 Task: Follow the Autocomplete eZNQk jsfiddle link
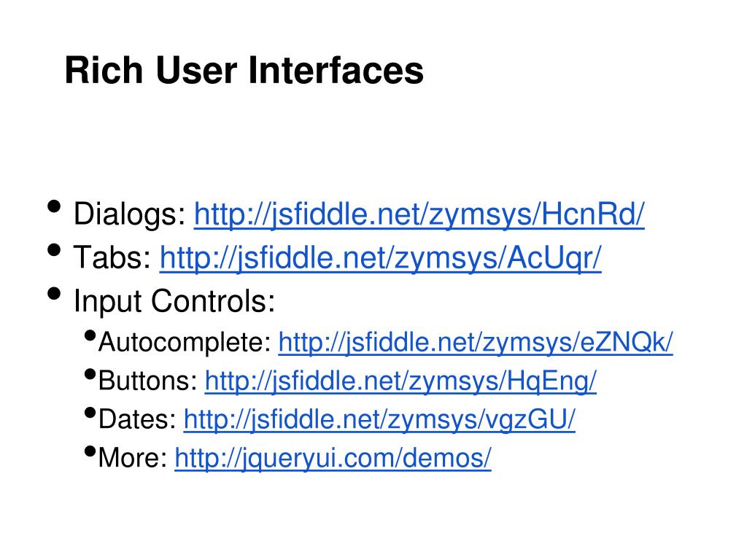(x=476, y=343)
